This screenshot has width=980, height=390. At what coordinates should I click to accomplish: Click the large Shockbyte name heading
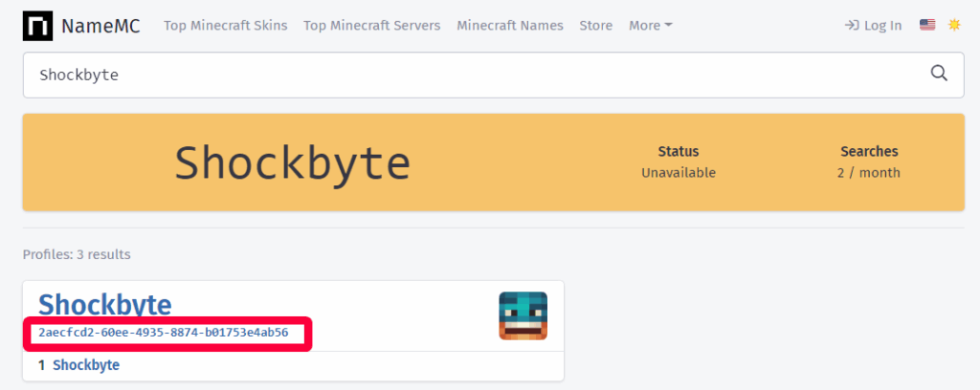pos(292,162)
